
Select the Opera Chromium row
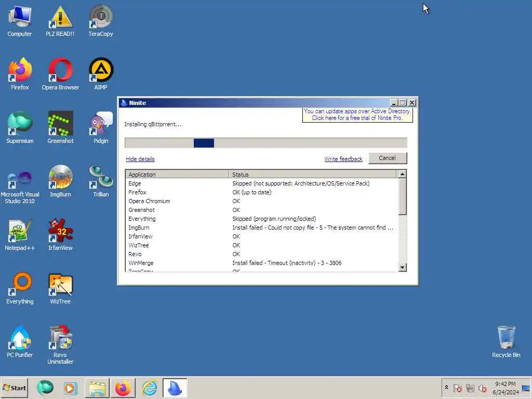(x=261, y=201)
